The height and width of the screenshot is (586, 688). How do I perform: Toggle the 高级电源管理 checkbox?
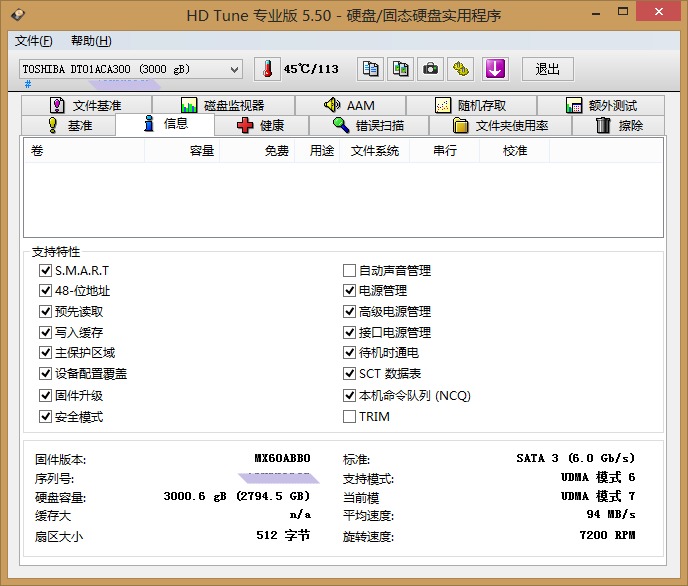pyautogui.click(x=349, y=311)
